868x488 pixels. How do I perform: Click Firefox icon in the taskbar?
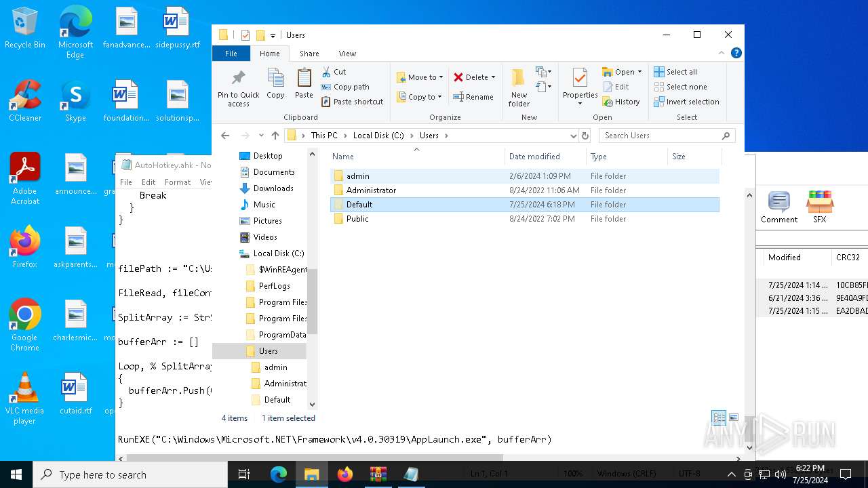pos(345,474)
